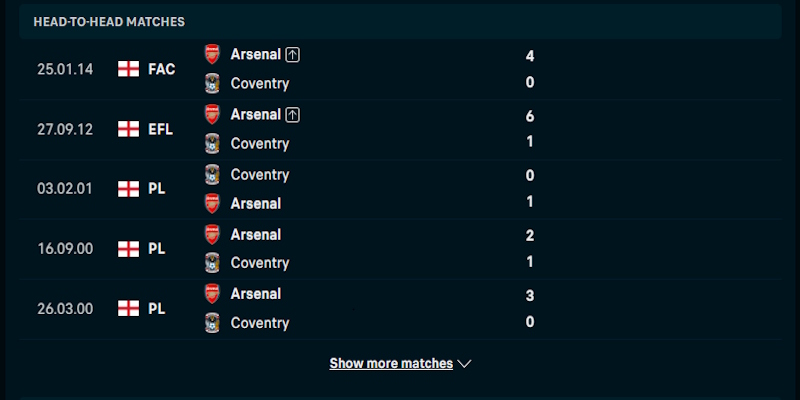Click Arsenal crest in 27.09.12 match
Image resolution: width=800 pixels, height=400 pixels.
click(212, 114)
